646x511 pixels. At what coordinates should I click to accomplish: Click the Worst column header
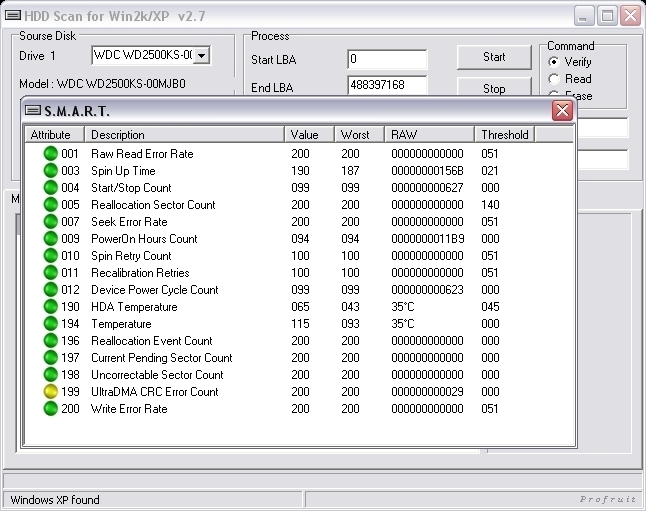[359, 135]
